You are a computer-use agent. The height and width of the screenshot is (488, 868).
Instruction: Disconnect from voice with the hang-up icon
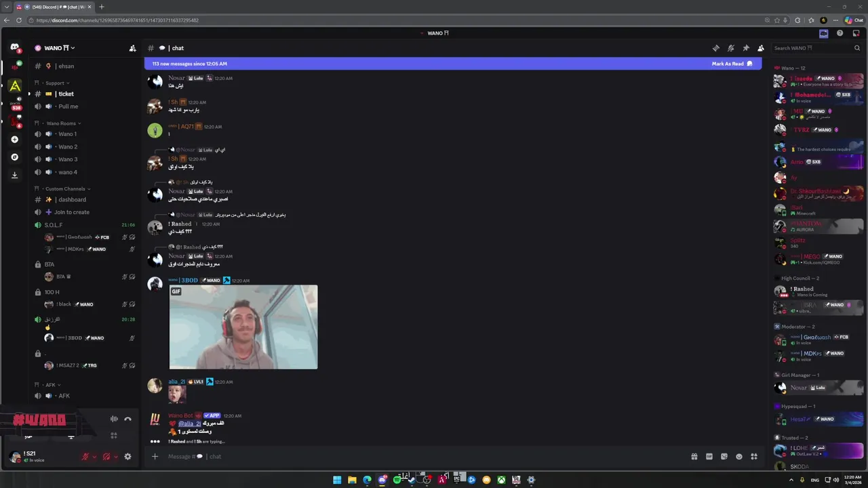pyautogui.click(x=127, y=419)
